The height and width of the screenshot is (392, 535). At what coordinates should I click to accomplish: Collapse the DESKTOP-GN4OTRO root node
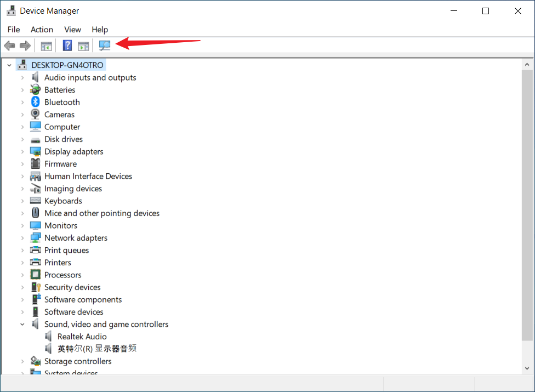pos(9,65)
